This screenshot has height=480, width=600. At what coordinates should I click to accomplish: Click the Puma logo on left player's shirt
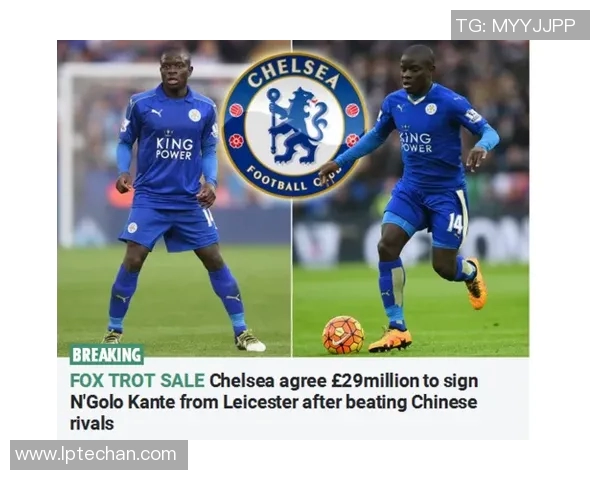tap(156, 113)
